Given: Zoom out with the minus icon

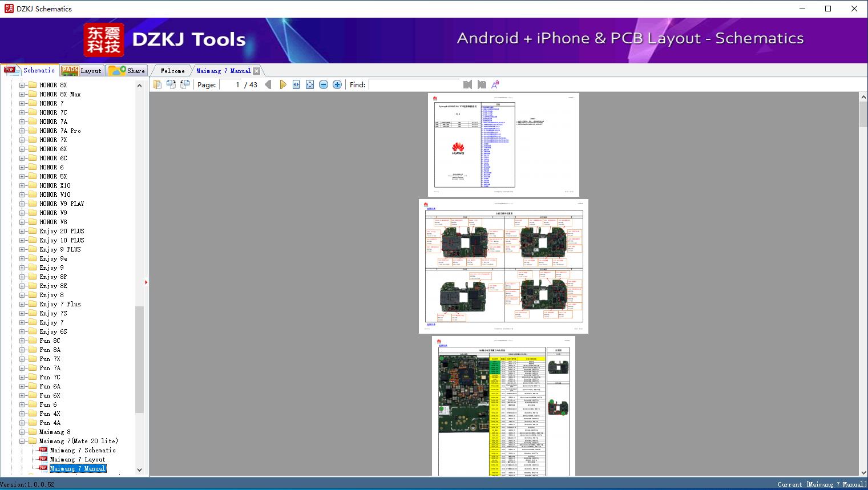Looking at the screenshot, I should tap(324, 84).
